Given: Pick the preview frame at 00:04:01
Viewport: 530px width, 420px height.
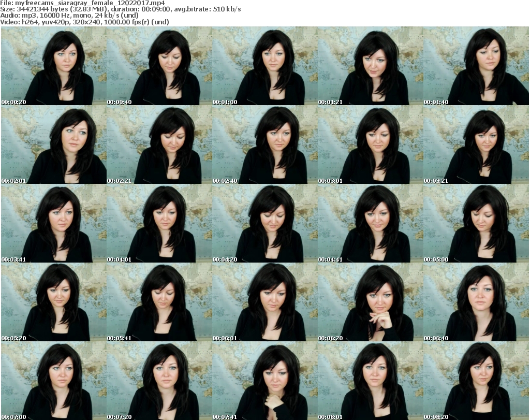Looking at the screenshot, I should click(x=159, y=224).
